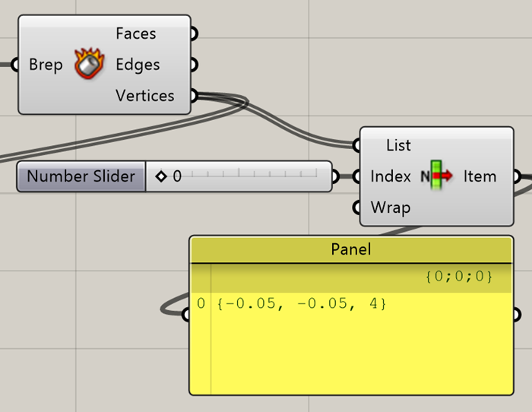Click the Faces output port
The width and height of the screenshot is (532, 412).
click(193, 34)
